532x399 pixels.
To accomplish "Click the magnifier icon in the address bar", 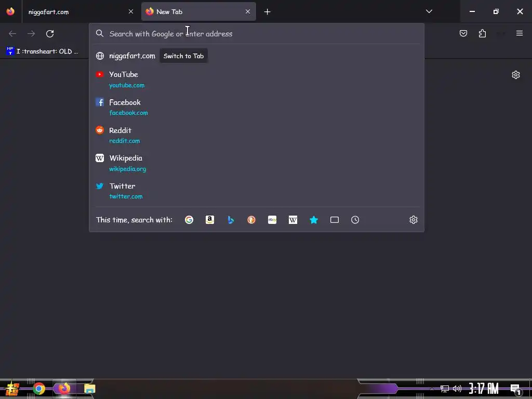I will pyautogui.click(x=99, y=33).
